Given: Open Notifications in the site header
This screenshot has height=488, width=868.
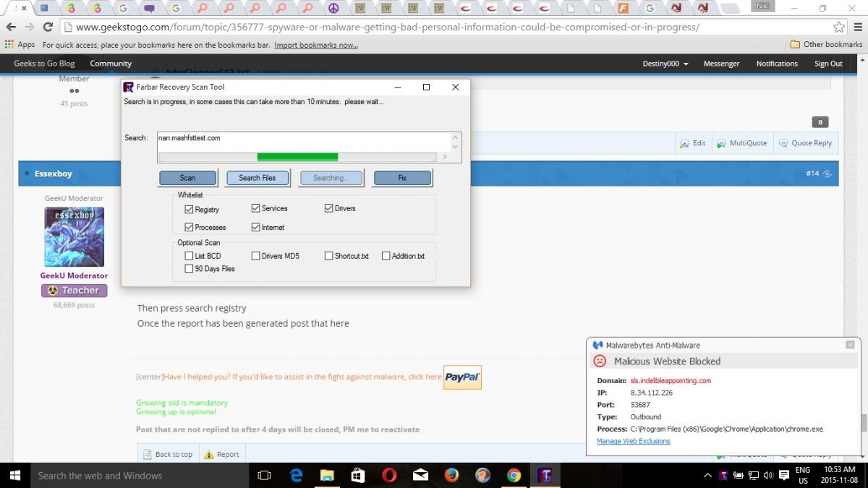Looking at the screenshot, I should click(777, 64).
